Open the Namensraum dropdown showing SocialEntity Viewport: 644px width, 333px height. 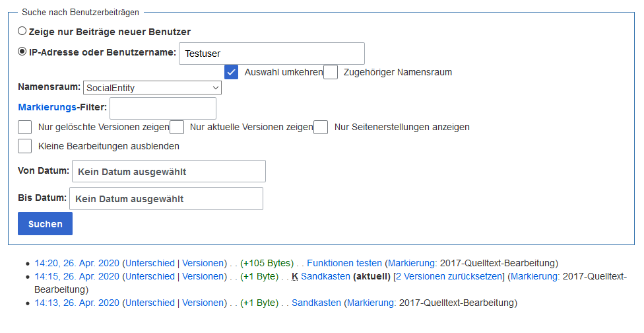click(x=152, y=88)
